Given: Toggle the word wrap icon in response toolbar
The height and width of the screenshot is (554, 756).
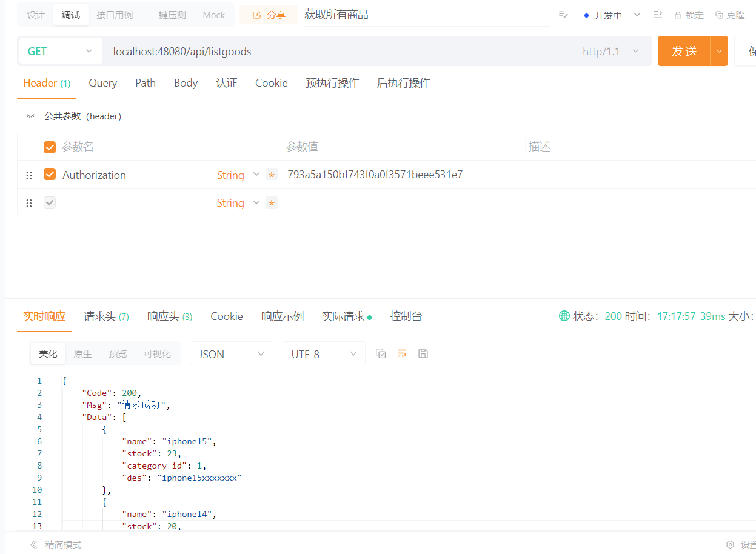Looking at the screenshot, I should tap(401, 353).
